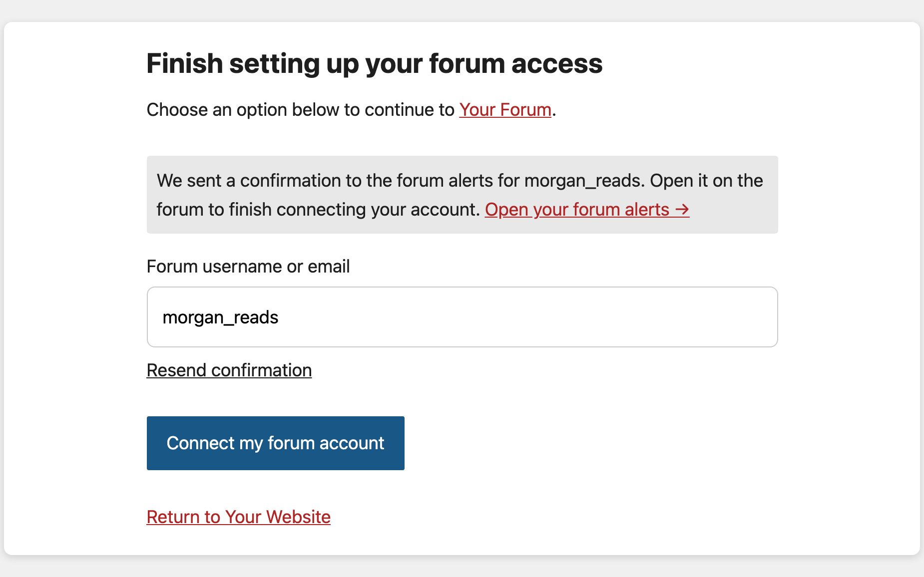Screen dimensions: 924x577
Task: Click the confirmation sent notice text
Action: (x=462, y=195)
